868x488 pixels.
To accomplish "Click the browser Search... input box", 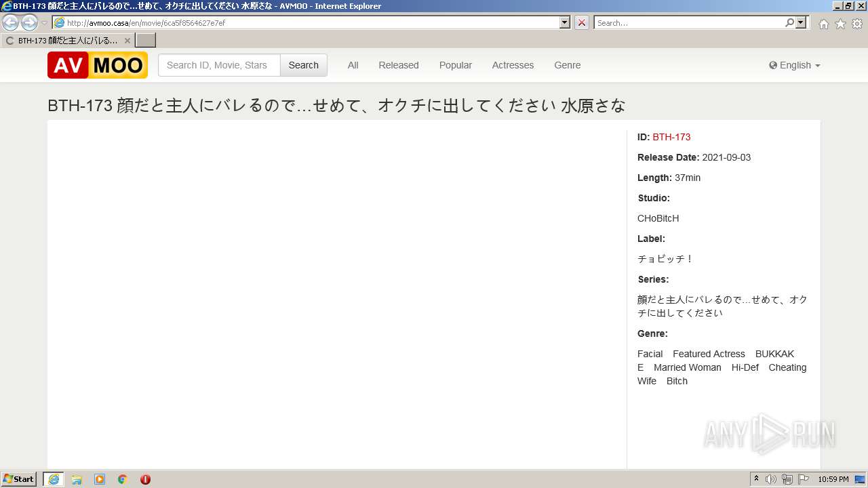I will (689, 22).
